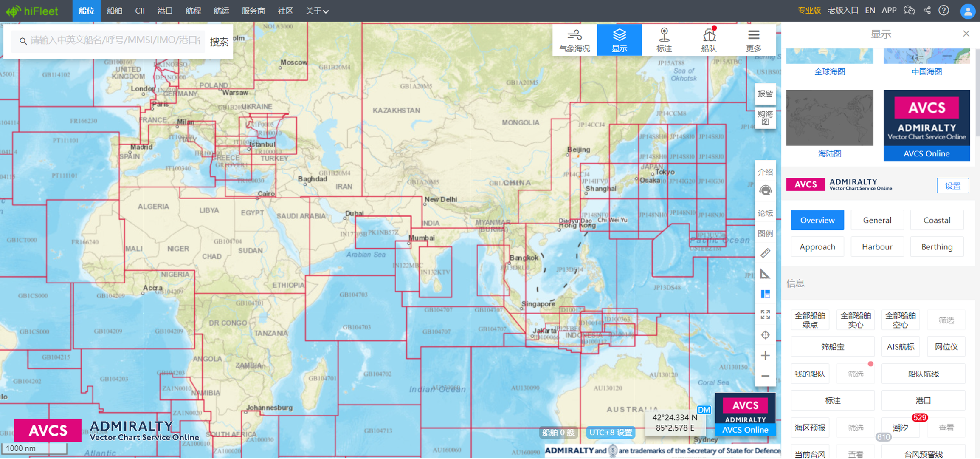Open the 航运 menu
This screenshot has height=459, width=980.
point(221,11)
